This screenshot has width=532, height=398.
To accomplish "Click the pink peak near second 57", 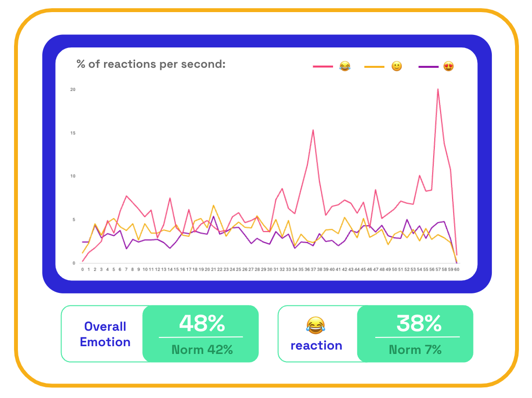I will [438, 89].
